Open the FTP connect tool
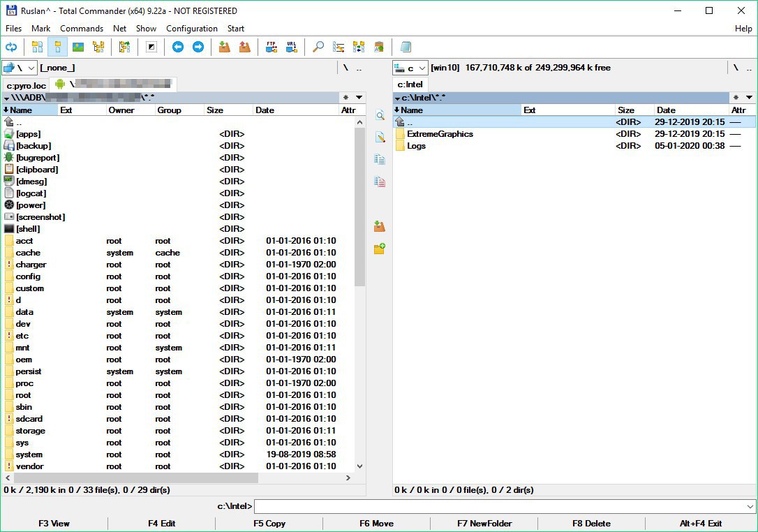The height and width of the screenshot is (532, 758). tap(272, 47)
